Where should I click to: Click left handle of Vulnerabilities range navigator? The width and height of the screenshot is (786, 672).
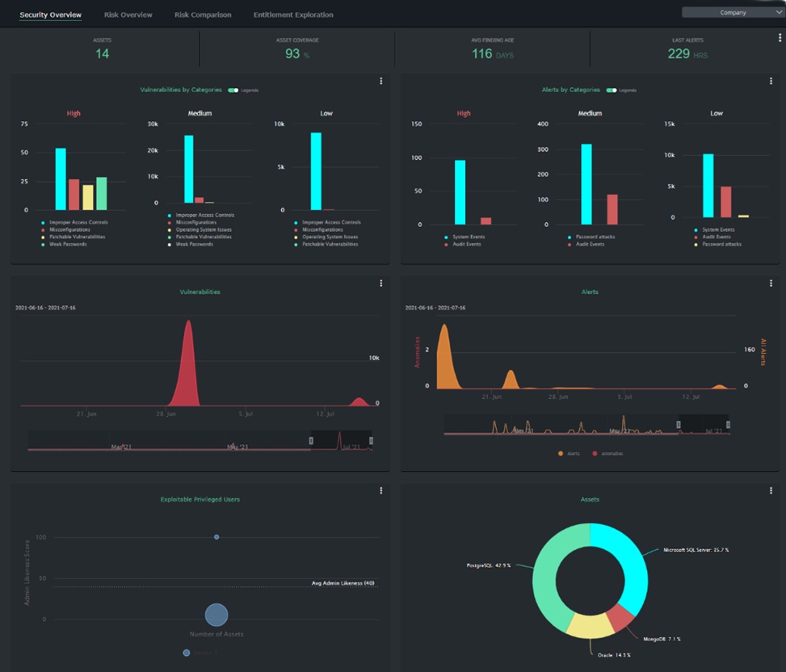(x=311, y=440)
